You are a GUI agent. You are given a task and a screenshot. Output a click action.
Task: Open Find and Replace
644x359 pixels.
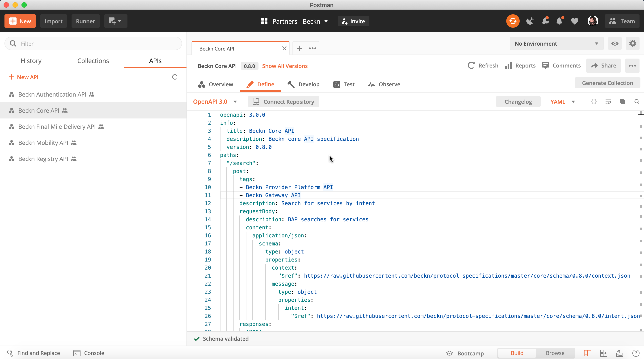(x=34, y=353)
